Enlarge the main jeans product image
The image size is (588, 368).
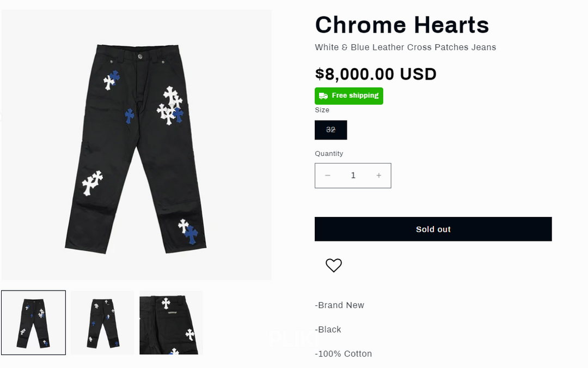[136, 145]
